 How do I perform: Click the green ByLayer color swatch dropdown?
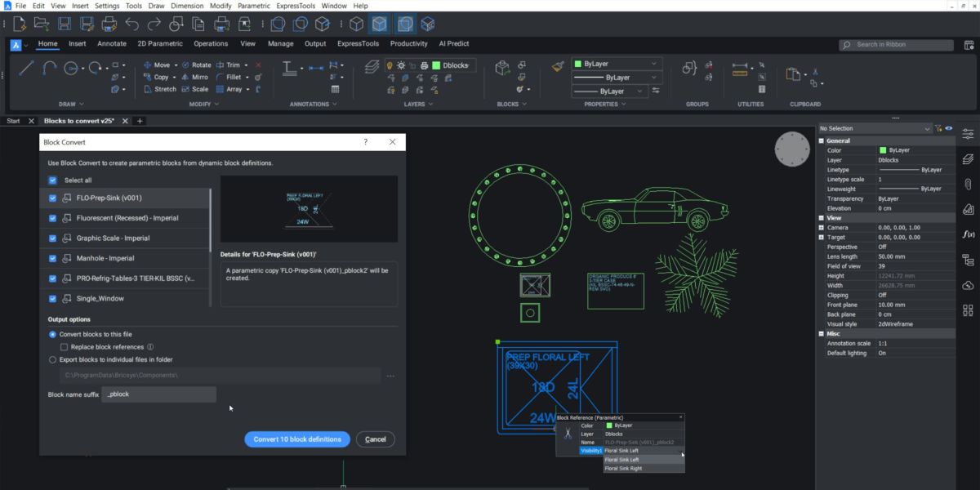point(617,64)
